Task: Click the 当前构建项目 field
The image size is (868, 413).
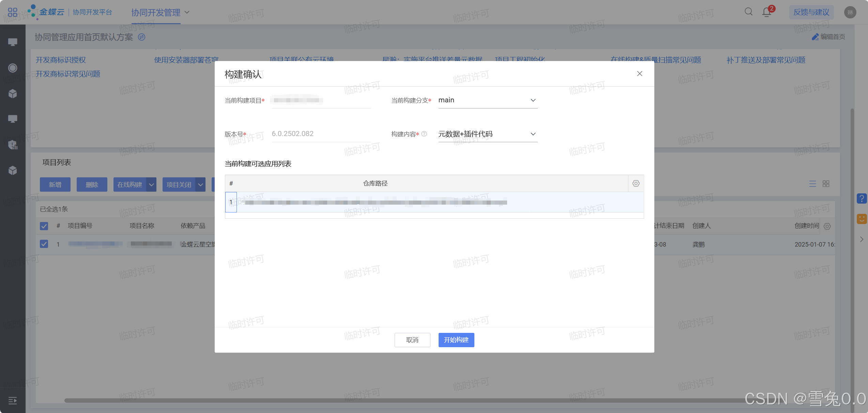Action: (321, 100)
